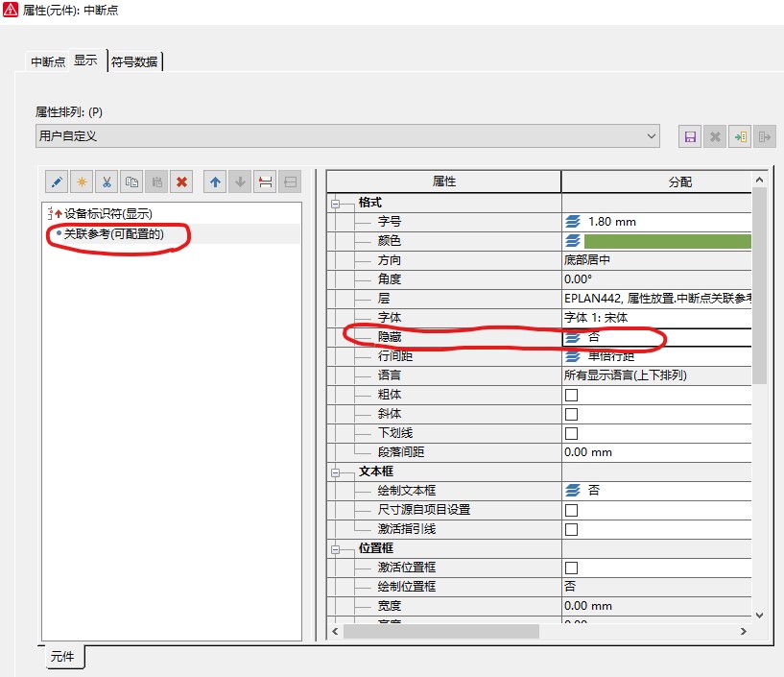
Task: Enable the 粗体 (bold) checkbox
Action: click(x=571, y=395)
